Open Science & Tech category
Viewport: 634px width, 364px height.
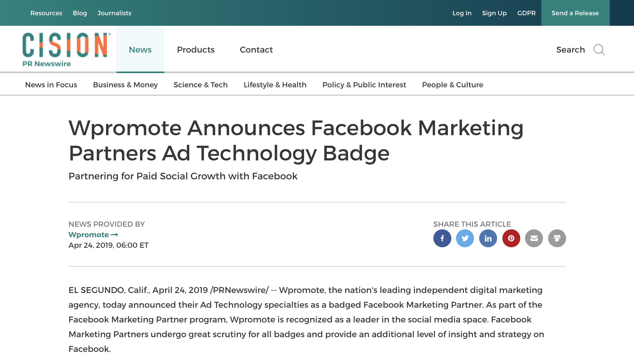pos(201,85)
